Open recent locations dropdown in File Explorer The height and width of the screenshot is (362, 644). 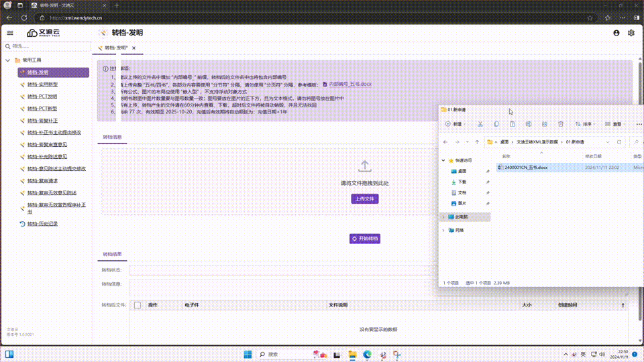click(x=467, y=142)
